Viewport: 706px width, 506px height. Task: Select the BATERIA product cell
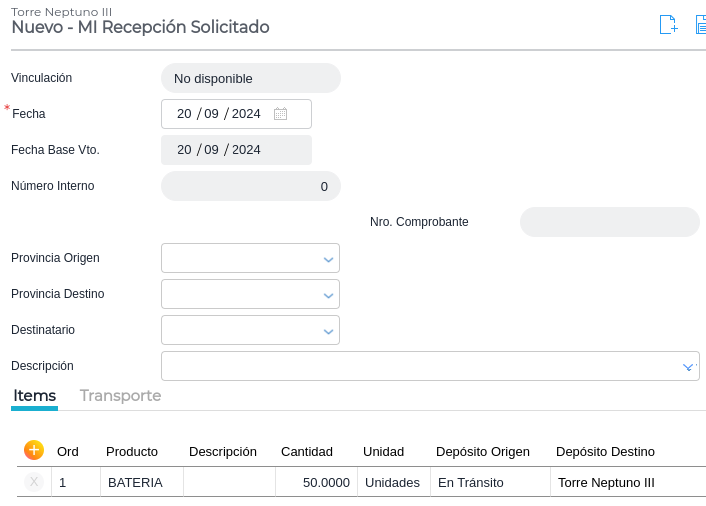[x=141, y=482]
